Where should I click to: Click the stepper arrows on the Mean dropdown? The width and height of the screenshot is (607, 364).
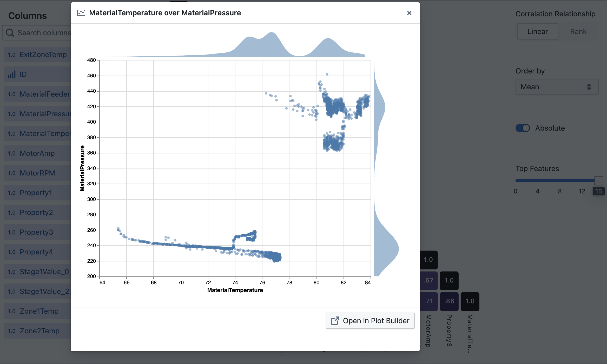589,87
